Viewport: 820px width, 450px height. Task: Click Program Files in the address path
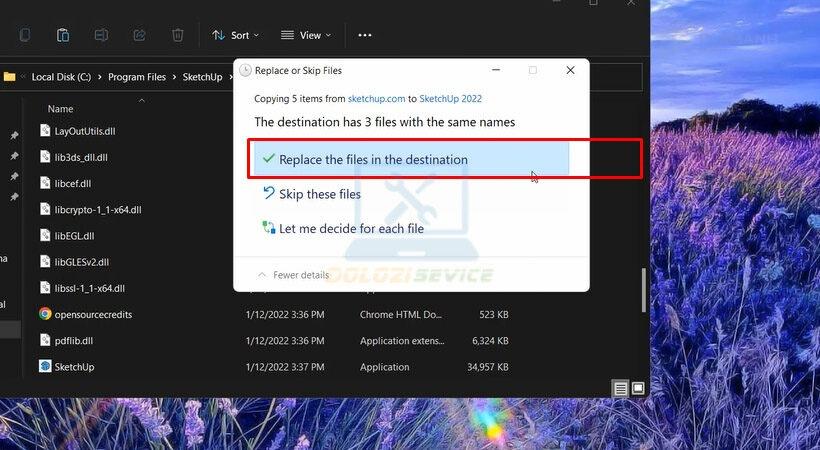[x=139, y=77]
